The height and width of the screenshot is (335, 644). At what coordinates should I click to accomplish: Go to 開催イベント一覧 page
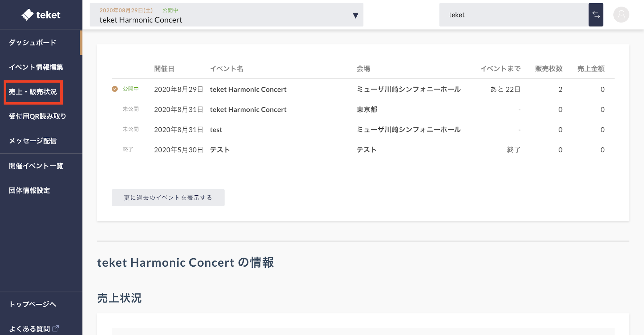tap(36, 166)
